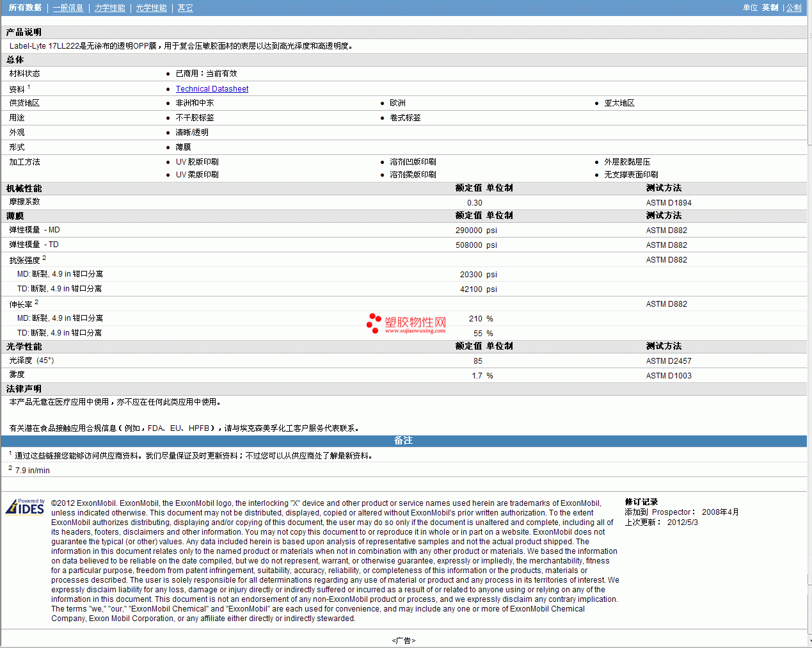Select the 摩擦系数 row label

point(24,202)
